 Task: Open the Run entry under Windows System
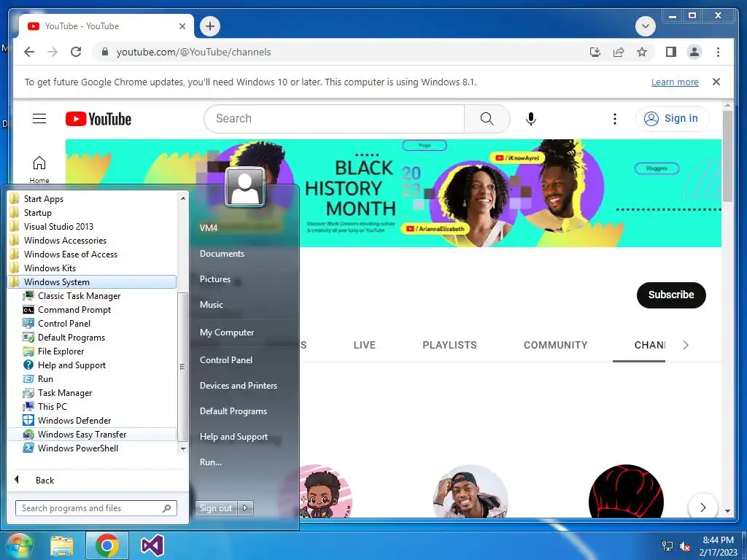click(x=45, y=378)
